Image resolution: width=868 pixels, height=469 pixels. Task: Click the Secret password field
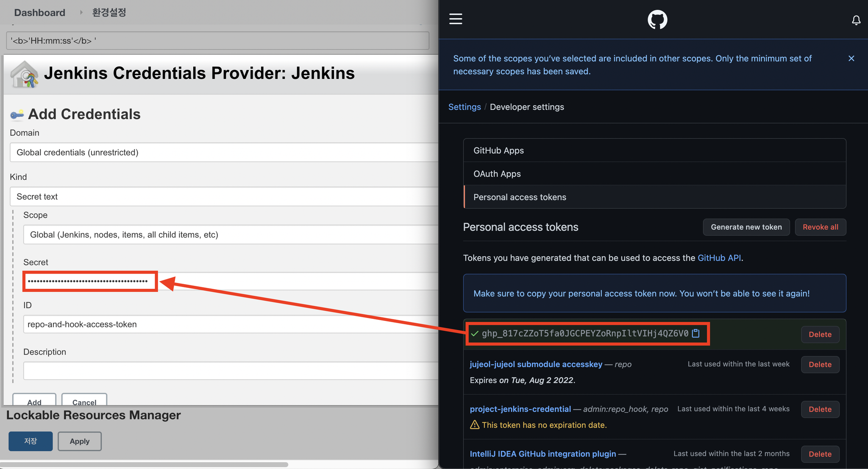point(231,281)
